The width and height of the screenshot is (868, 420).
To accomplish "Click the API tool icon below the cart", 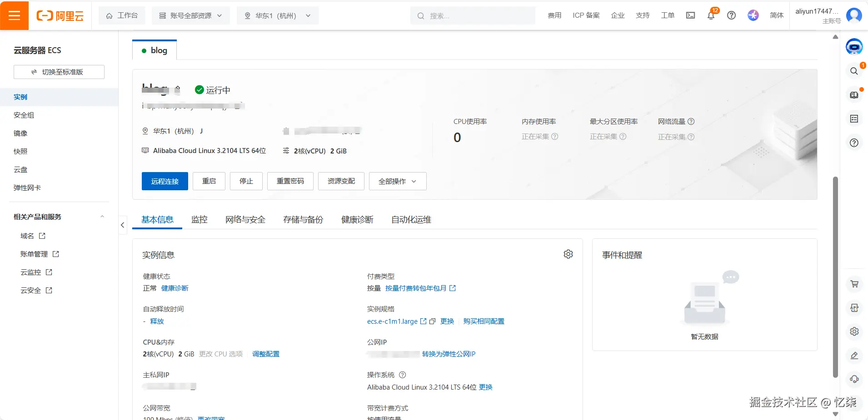I will 854,308.
